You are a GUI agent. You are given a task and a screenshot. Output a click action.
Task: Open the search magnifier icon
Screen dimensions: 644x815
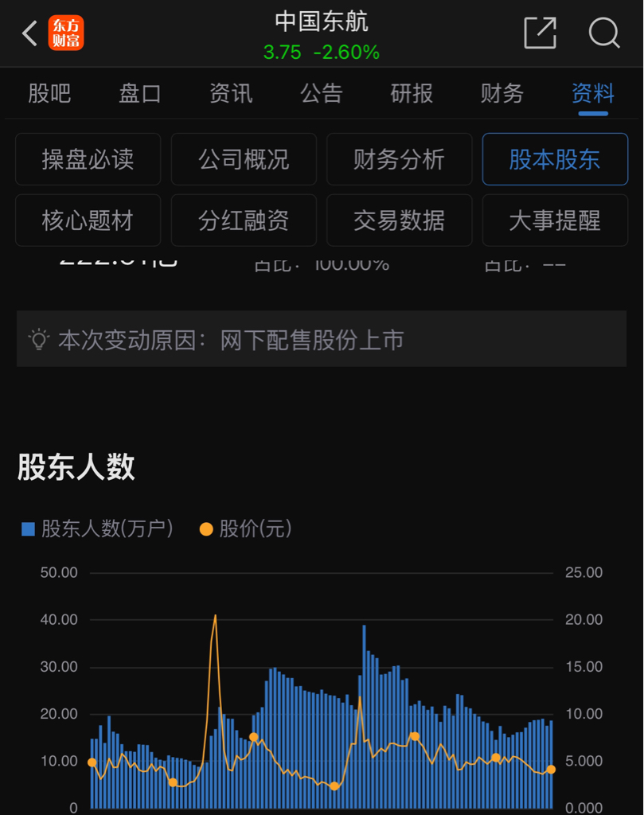604,33
